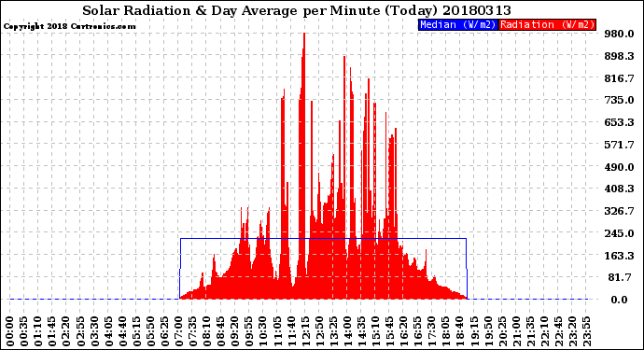Viewport: 644px width, 350px height.
Task: Click the Median (W/m2) legend label
Action: click(458, 24)
